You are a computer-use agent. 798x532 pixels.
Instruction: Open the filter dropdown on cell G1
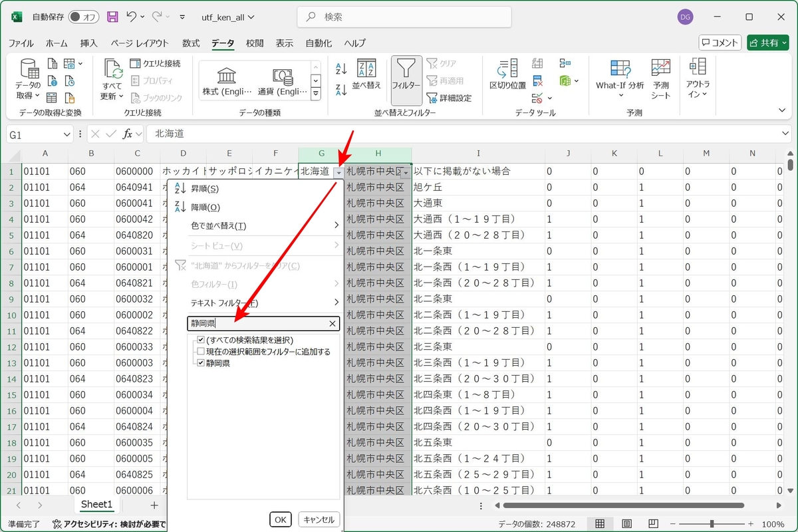pyautogui.click(x=338, y=172)
